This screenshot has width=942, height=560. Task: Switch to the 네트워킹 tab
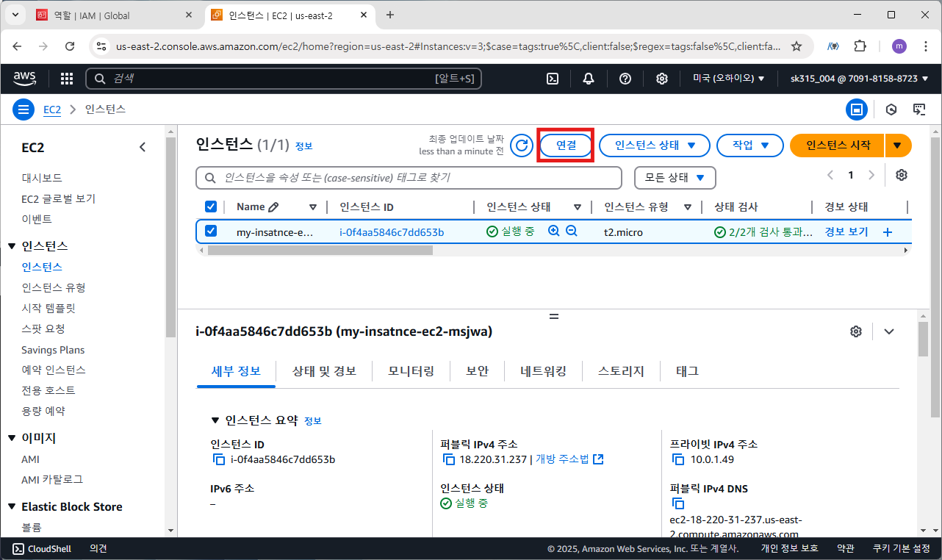click(x=543, y=371)
